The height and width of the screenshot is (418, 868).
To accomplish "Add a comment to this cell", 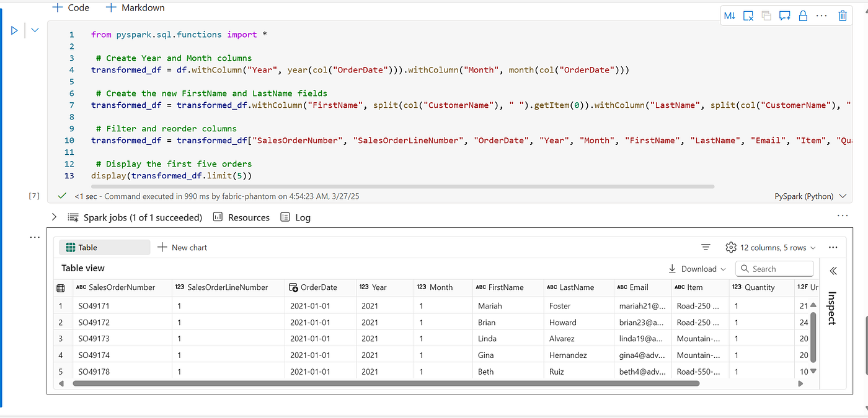I will (784, 15).
